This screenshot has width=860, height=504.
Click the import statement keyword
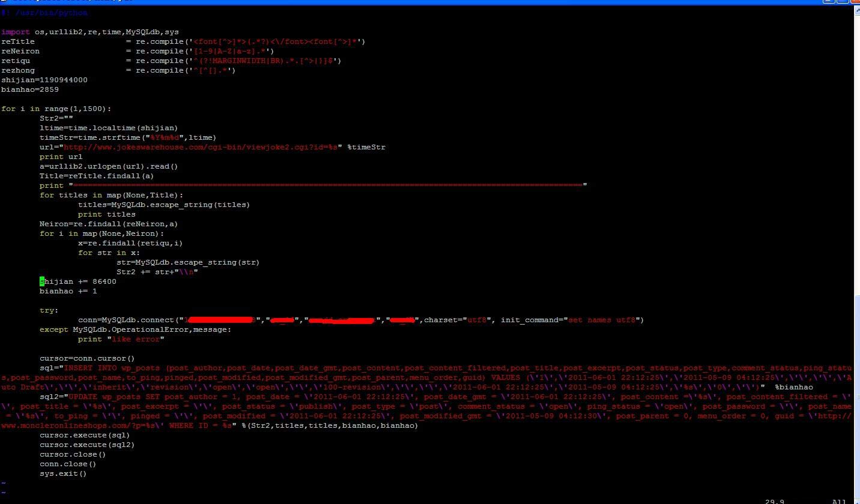coord(14,31)
